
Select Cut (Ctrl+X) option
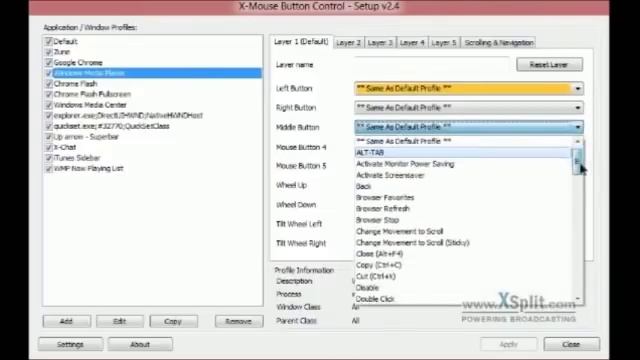463,276
